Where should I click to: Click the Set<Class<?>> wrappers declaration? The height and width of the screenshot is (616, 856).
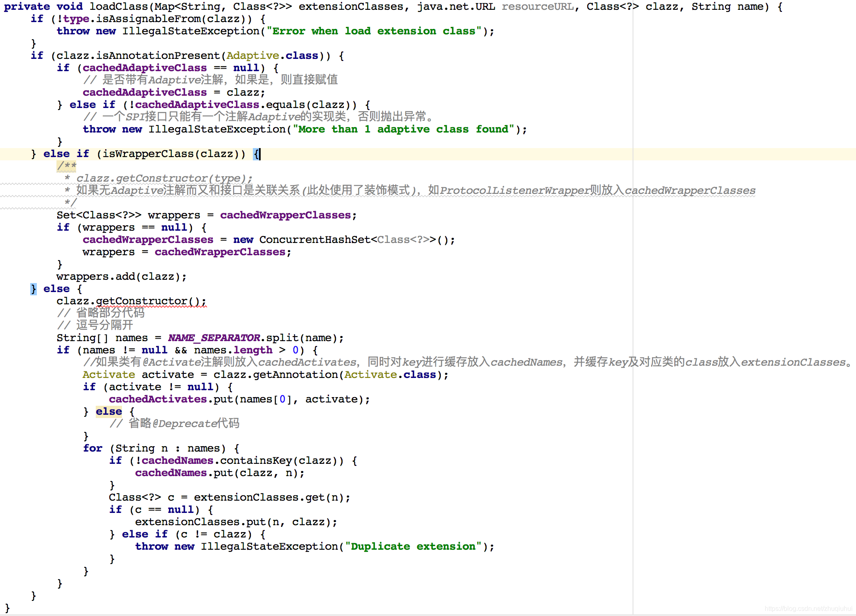[207, 215]
